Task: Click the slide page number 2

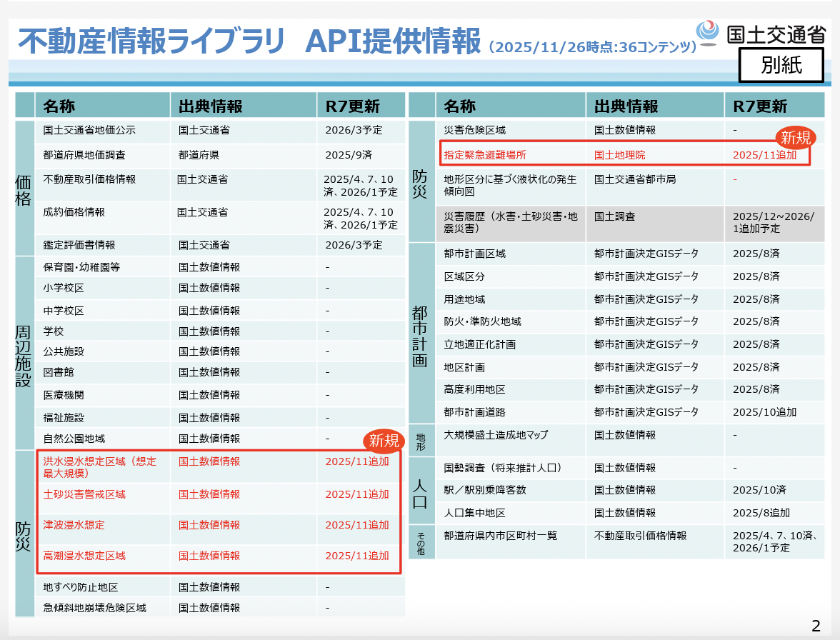Action: coord(816,626)
